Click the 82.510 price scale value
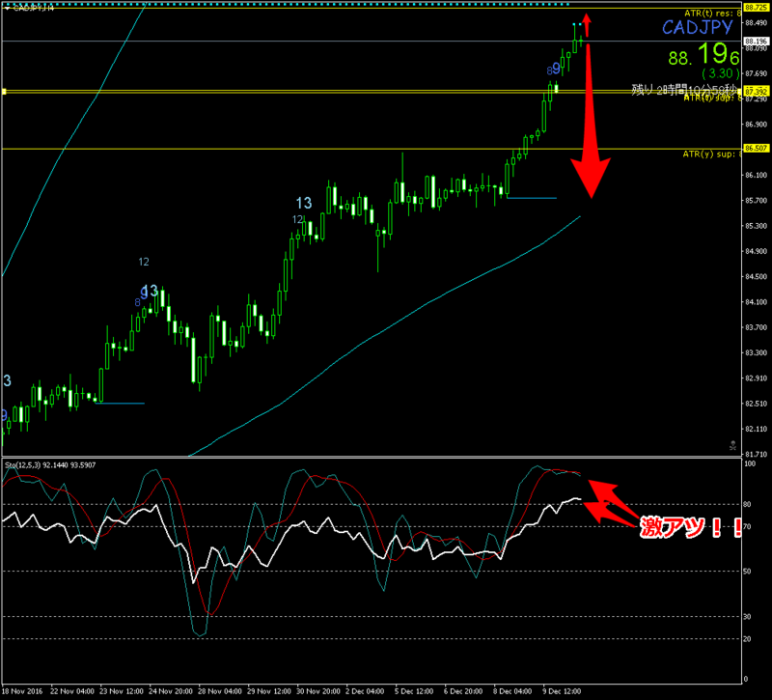Screen dimensions: 772x700 (x=756, y=404)
